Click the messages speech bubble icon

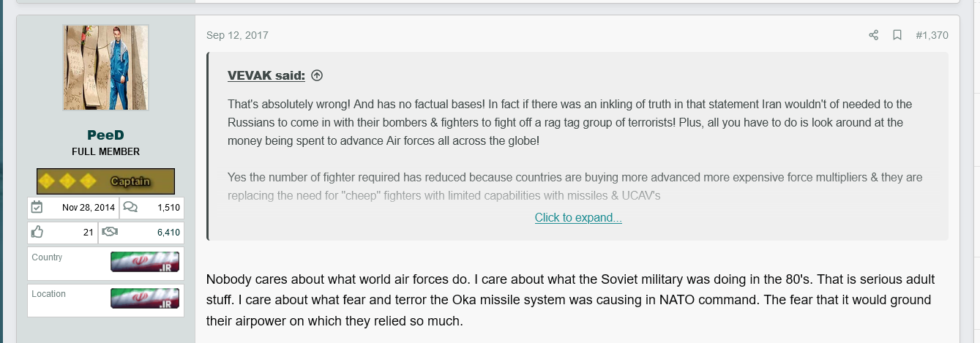click(x=130, y=208)
